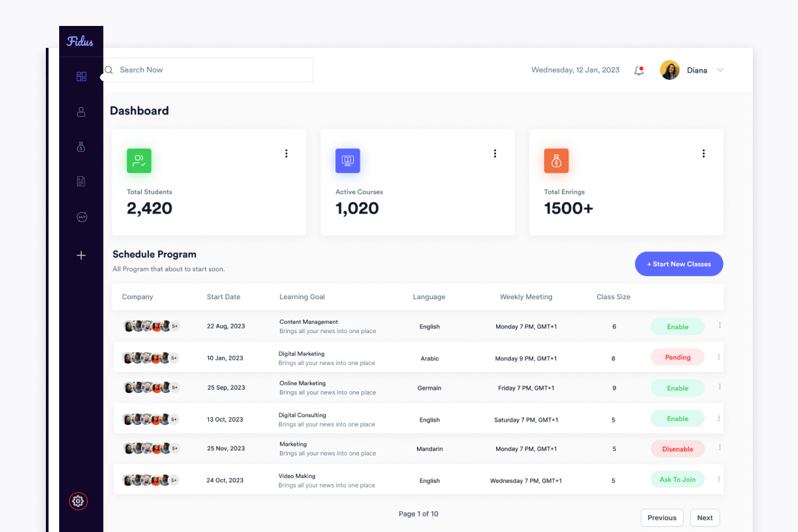
Task: Open the user profile icon in sidebar
Action: pyautogui.click(x=81, y=112)
